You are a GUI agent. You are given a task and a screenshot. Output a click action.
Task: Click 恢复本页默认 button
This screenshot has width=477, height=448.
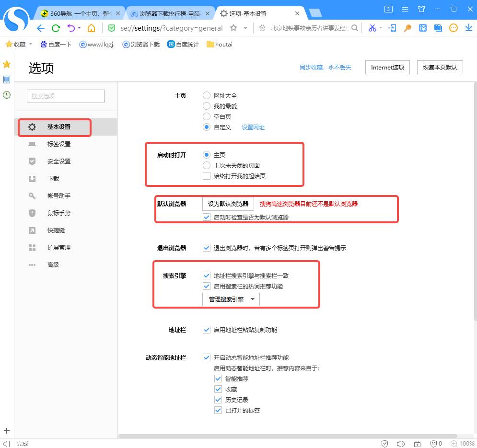[440, 67]
